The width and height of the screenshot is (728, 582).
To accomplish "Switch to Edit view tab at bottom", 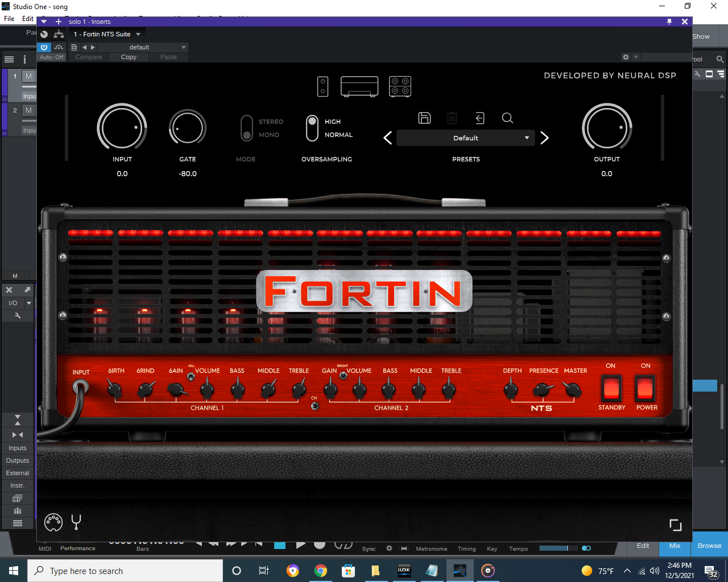I will [643, 546].
